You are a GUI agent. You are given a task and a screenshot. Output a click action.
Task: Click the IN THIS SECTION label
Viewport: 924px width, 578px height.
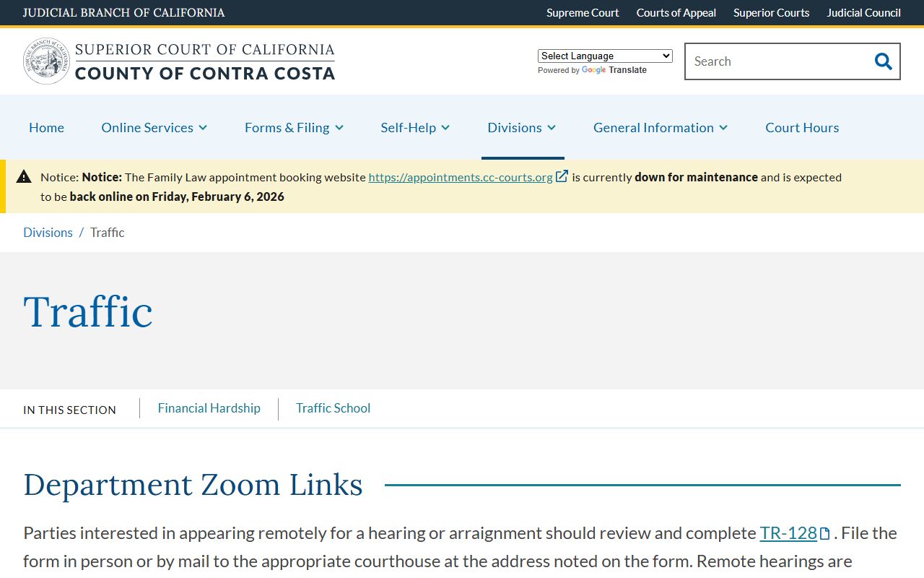[69, 410]
